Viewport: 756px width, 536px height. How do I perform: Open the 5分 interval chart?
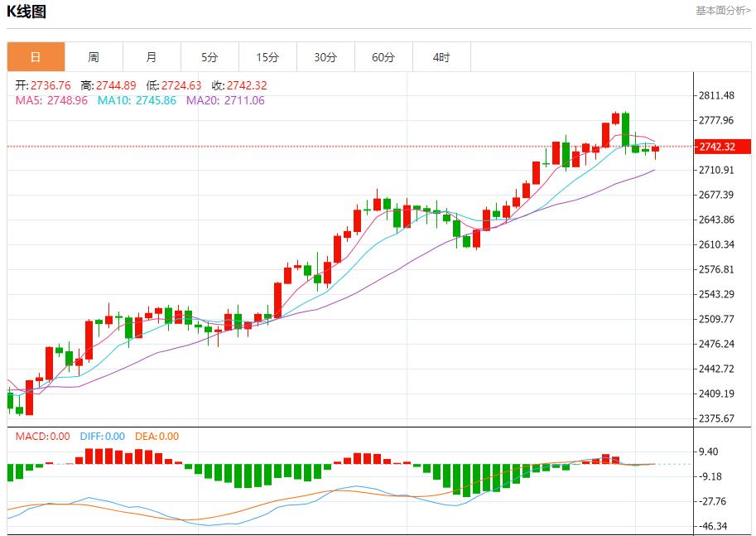pyautogui.click(x=209, y=57)
